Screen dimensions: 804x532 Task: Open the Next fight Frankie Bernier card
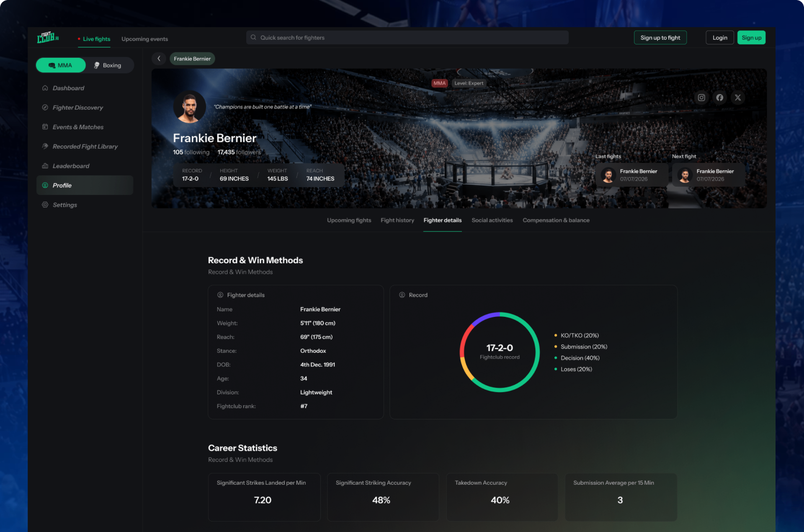click(709, 175)
